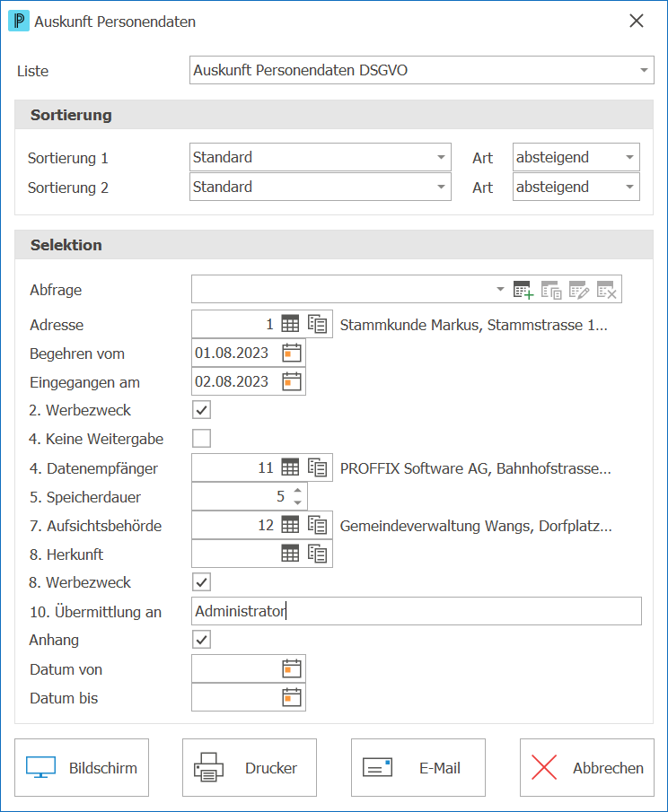Toggle the 2. Werbezweck checkbox

pos(202,410)
